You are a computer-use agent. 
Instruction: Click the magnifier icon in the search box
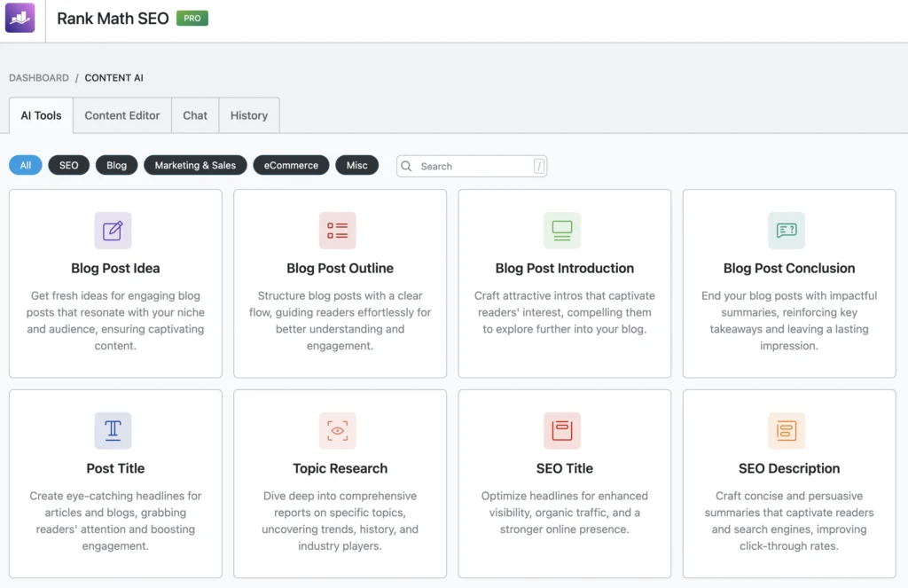pos(406,166)
